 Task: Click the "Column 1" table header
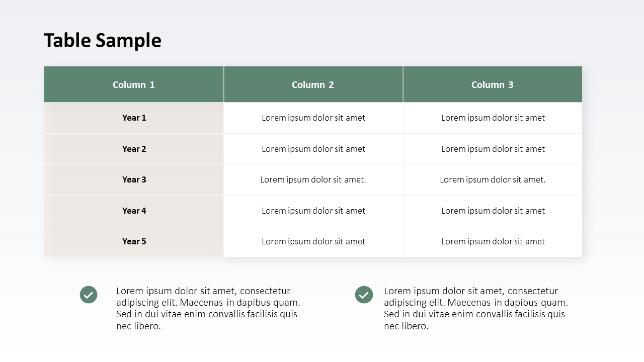click(134, 84)
